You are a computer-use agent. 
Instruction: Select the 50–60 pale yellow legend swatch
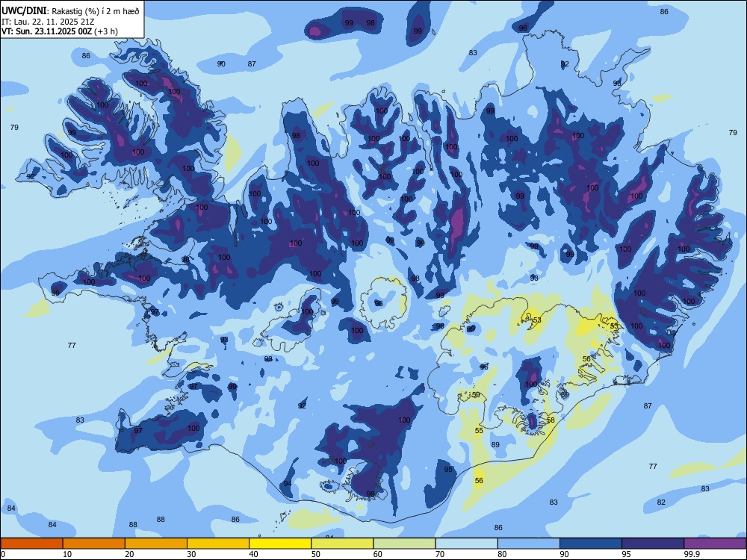pos(342,544)
